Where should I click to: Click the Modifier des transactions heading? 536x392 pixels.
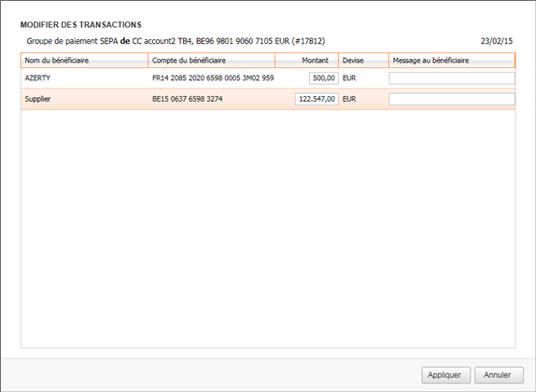pyautogui.click(x=81, y=25)
